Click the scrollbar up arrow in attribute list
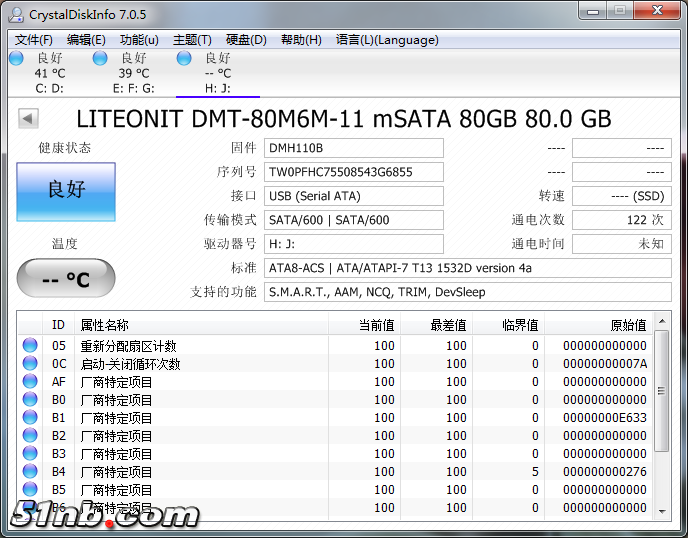The height and width of the screenshot is (538, 688). click(662, 322)
